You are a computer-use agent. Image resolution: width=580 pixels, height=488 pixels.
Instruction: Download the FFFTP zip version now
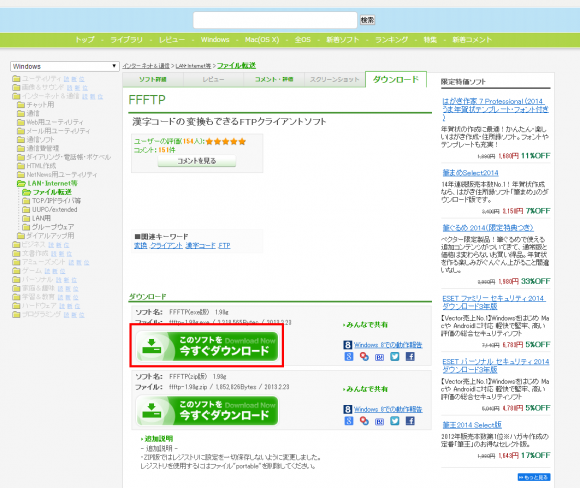(207, 411)
